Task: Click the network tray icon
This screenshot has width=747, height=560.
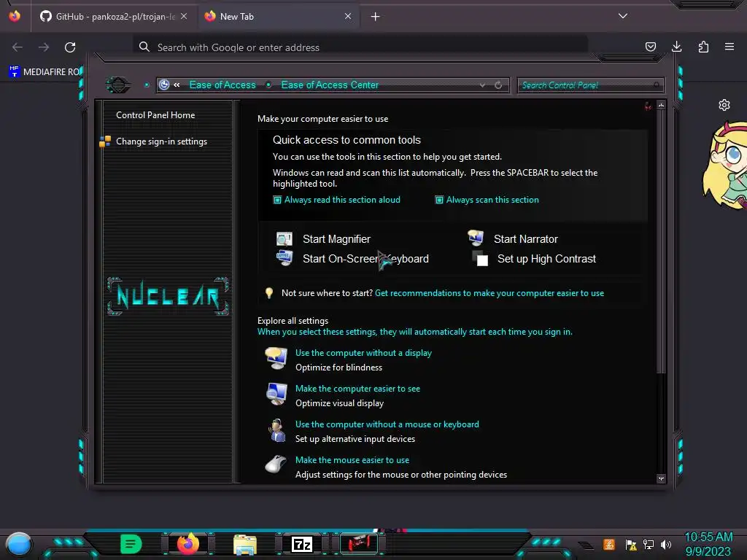Action: (x=648, y=544)
